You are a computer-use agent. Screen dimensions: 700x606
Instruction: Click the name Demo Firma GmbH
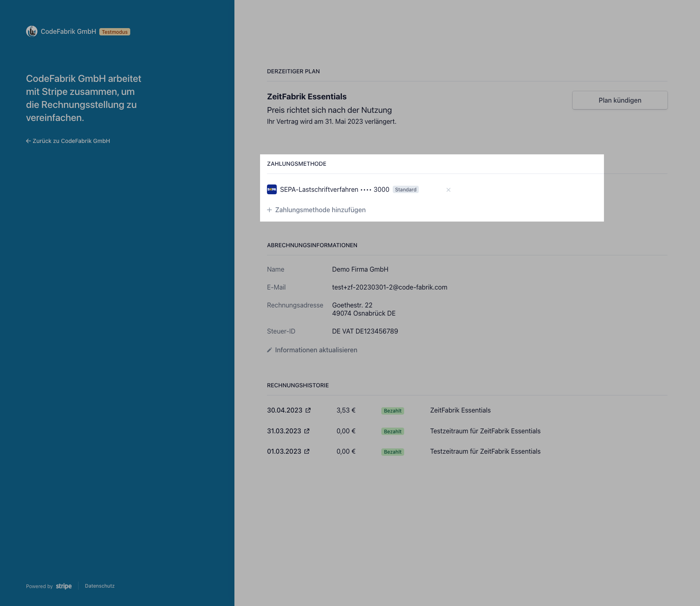tap(360, 269)
